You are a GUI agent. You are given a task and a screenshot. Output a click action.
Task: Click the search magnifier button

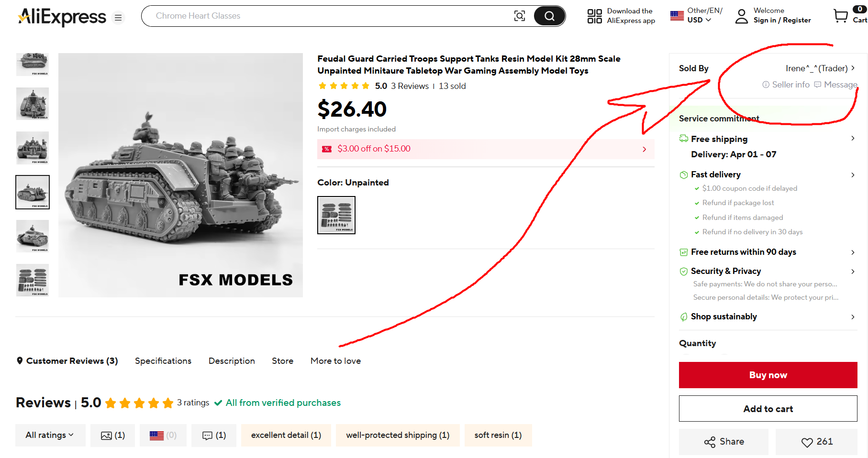coord(549,16)
